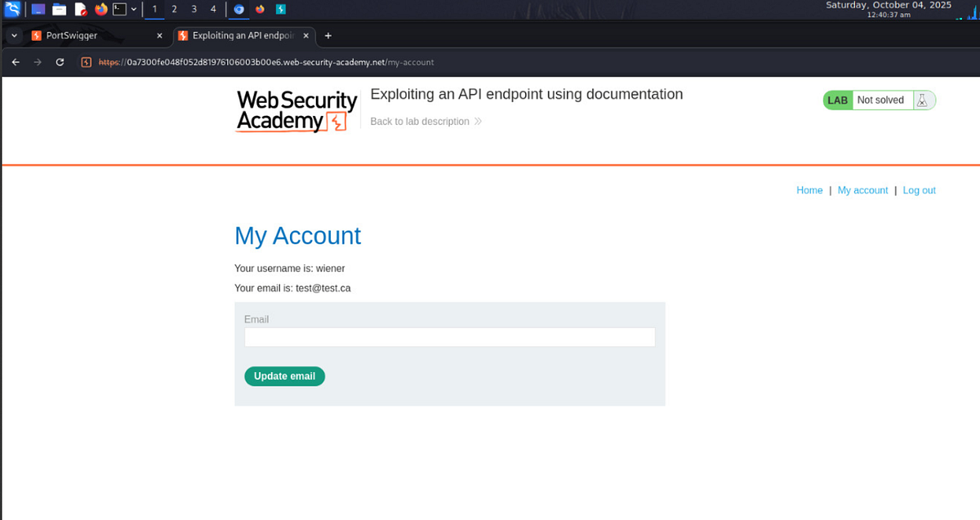The width and height of the screenshot is (980, 520).
Task: Click the lab flask icon
Action: tap(922, 100)
